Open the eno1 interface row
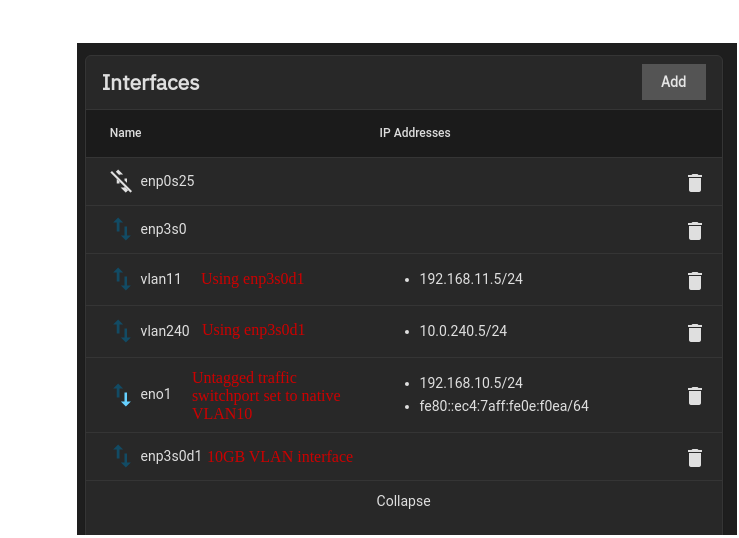The height and width of the screenshot is (538, 739). coord(403,395)
